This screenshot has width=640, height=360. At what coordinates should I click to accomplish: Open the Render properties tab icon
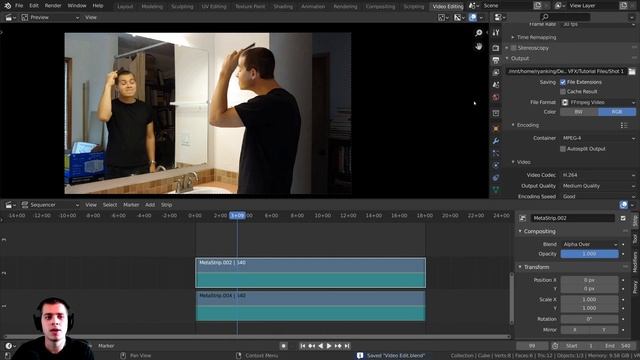[x=496, y=48]
